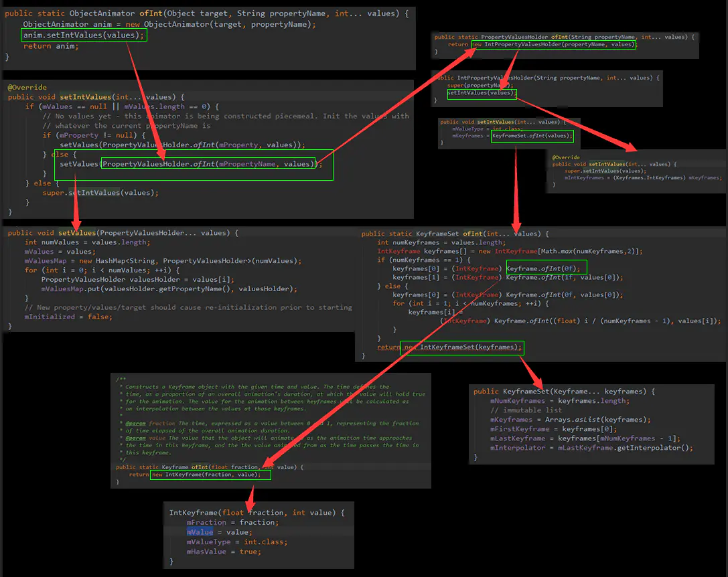Click the 'anim.setIntValues(values);' line
This screenshot has height=577, width=728.
[x=84, y=35]
